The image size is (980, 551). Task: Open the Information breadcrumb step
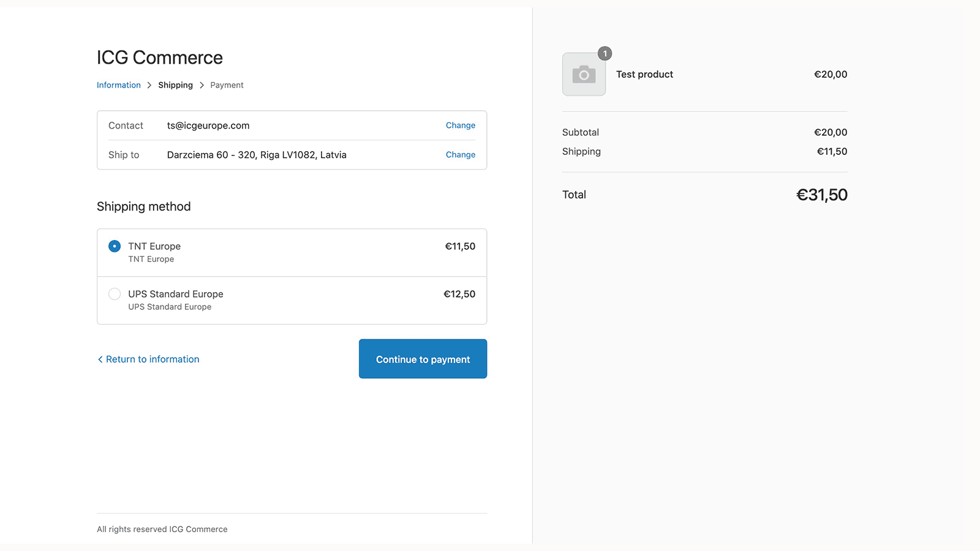119,85
